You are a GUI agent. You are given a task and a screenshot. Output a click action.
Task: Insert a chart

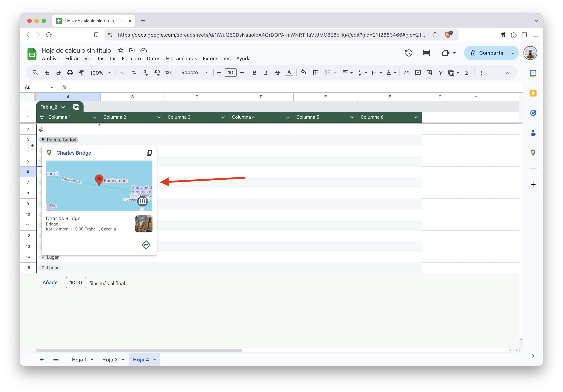[x=429, y=73]
